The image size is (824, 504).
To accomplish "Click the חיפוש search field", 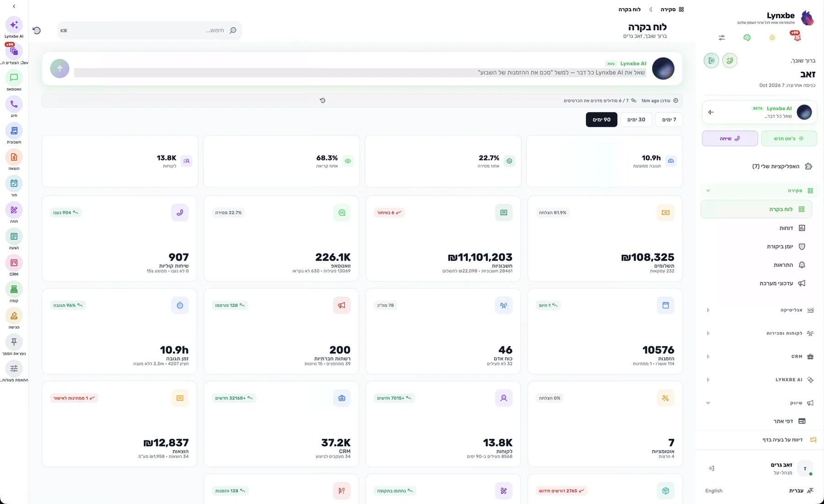I will tap(150, 30).
